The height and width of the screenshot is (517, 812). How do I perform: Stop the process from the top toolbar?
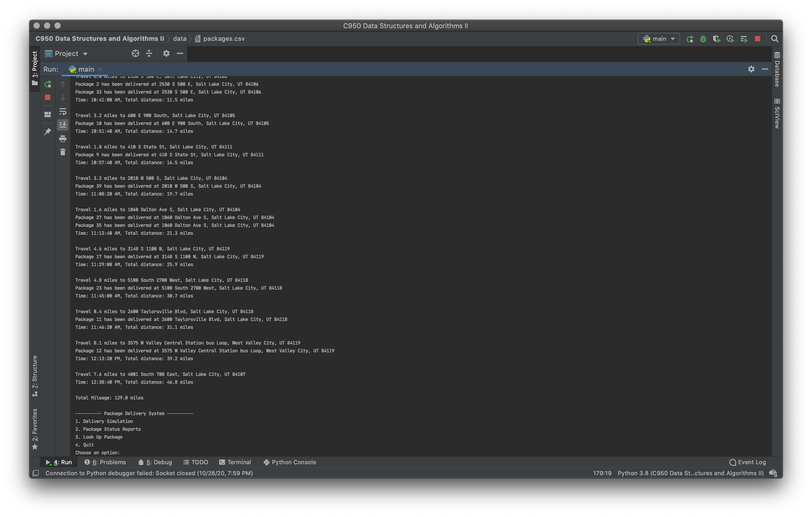[x=758, y=39]
